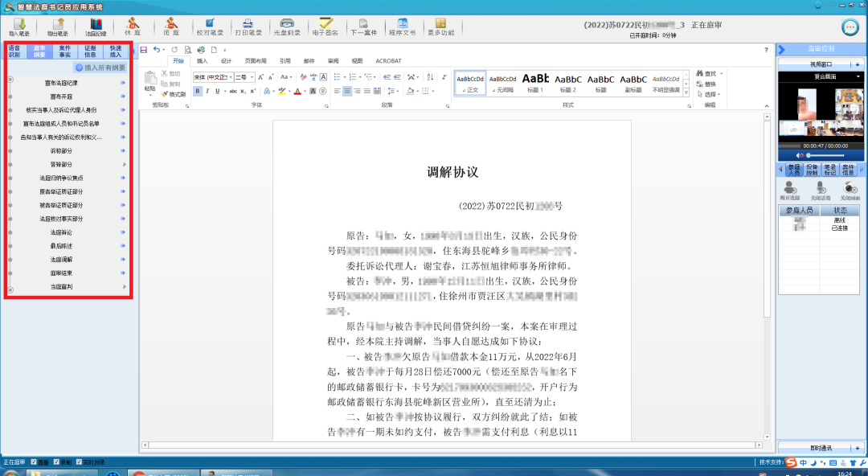Switch to the 页面布局 ribbon tab
868x476 pixels.
click(256, 61)
